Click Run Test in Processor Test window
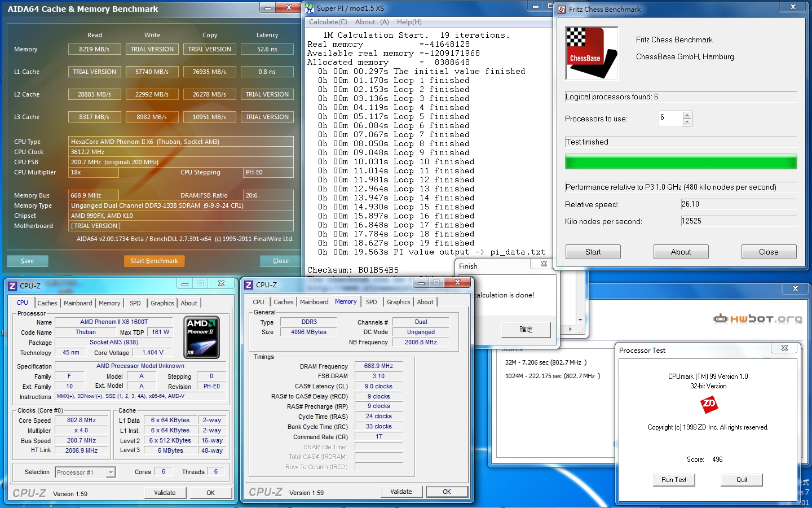 (674, 480)
